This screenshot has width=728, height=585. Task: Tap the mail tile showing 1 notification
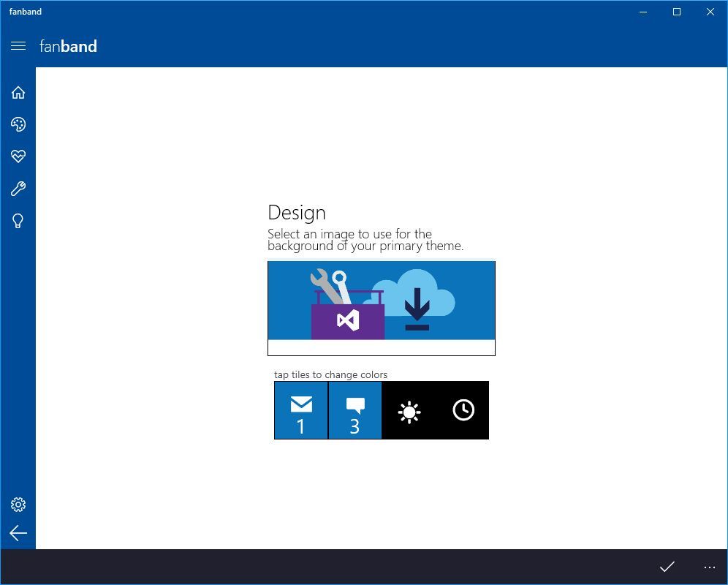click(300, 409)
